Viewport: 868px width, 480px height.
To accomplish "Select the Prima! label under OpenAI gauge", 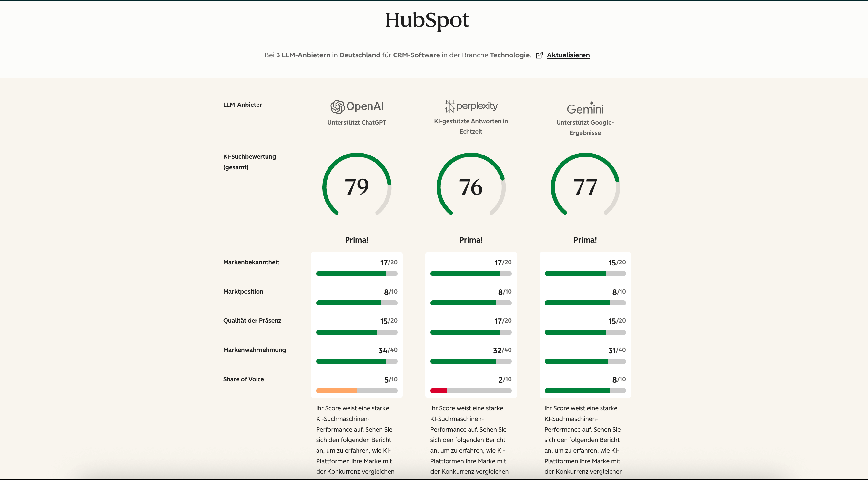I will (357, 240).
